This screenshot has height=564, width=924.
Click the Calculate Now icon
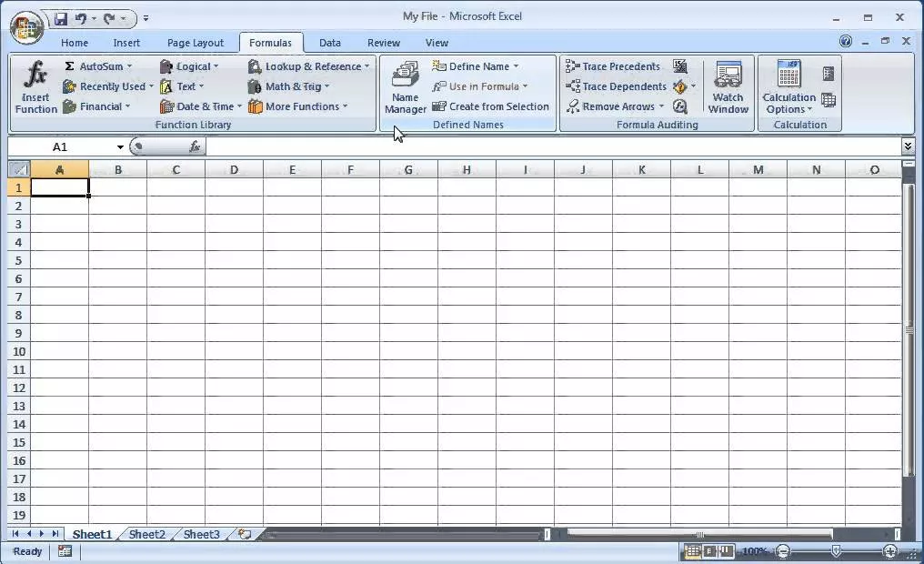click(829, 74)
